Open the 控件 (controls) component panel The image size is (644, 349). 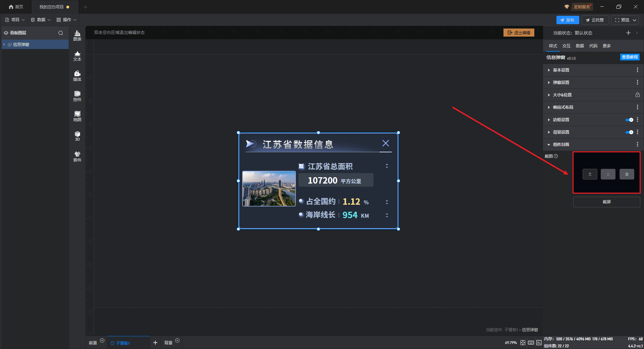click(x=77, y=96)
